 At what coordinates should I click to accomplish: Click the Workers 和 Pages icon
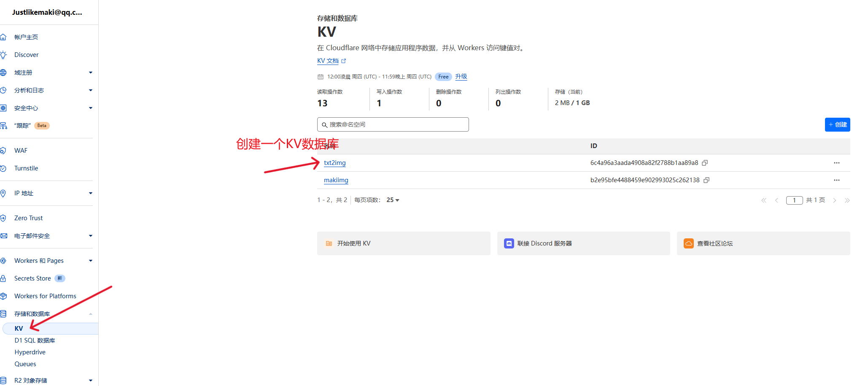(x=3, y=261)
